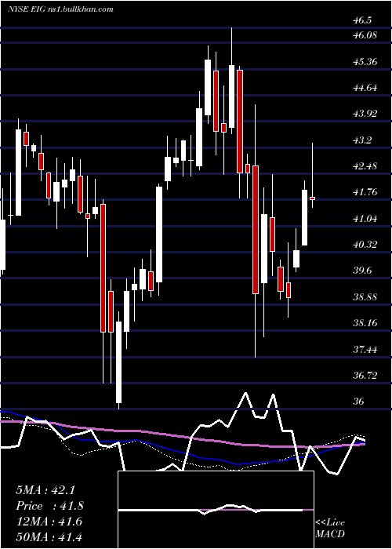Image resolution: width=392 pixels, height=549 pixels.
Task: Click the MACD inset chart box
Action: click(216, 510)
